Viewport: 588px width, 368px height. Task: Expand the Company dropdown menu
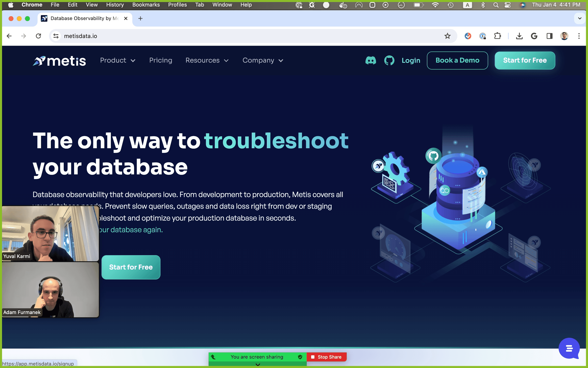263,60
